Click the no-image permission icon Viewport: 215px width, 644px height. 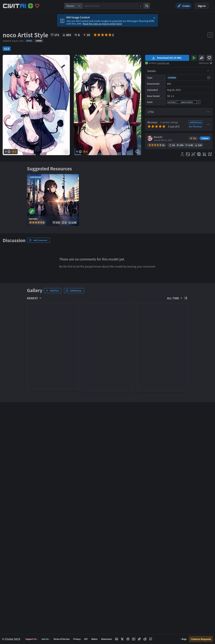(x=188, y=154)
